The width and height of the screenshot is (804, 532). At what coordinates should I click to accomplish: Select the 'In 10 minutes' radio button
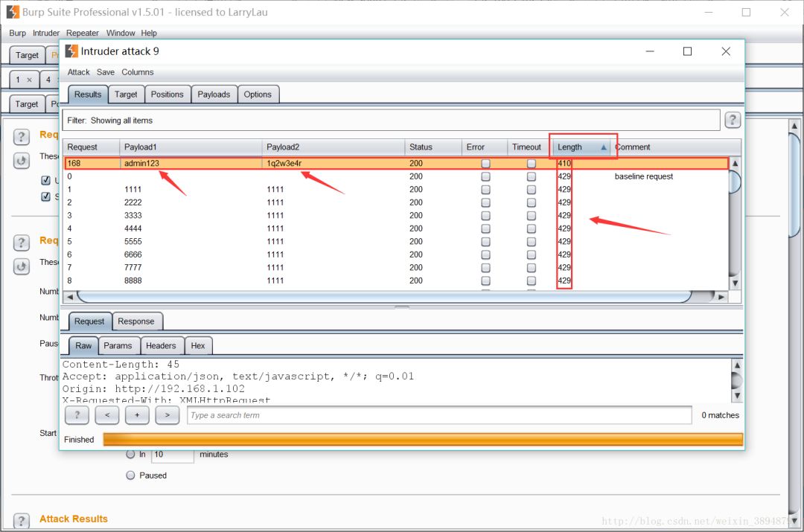click(131, 454)
